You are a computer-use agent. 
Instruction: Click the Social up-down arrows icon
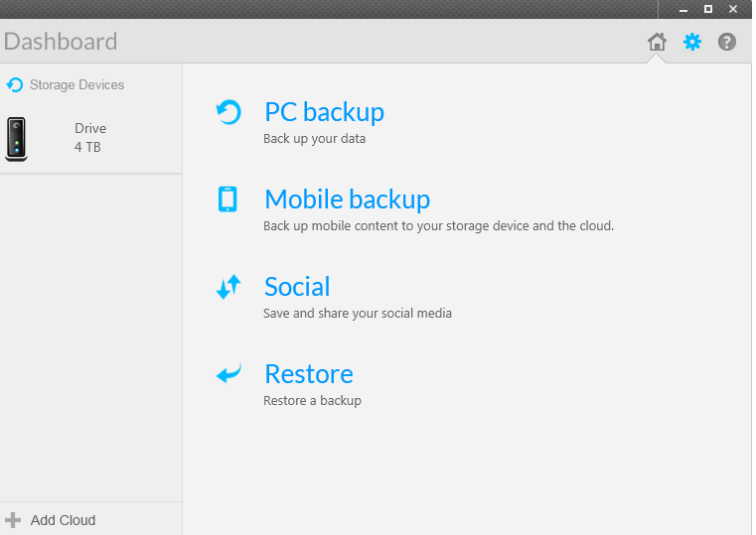pos(228,287)
